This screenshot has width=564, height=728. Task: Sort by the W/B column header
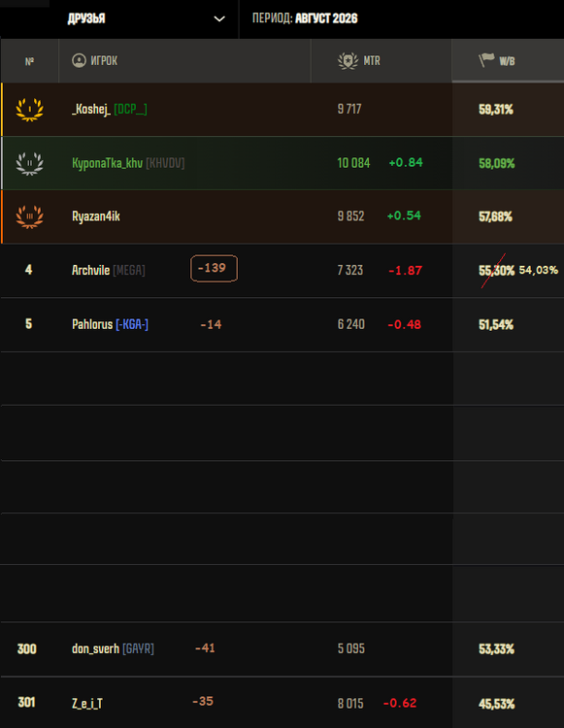(508, 61)
